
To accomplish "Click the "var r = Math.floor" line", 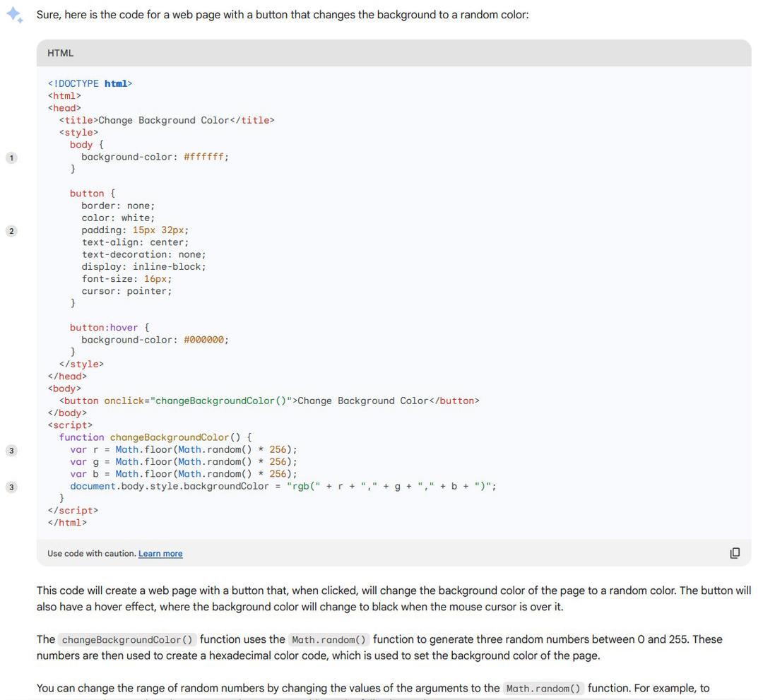I will 184,449.
